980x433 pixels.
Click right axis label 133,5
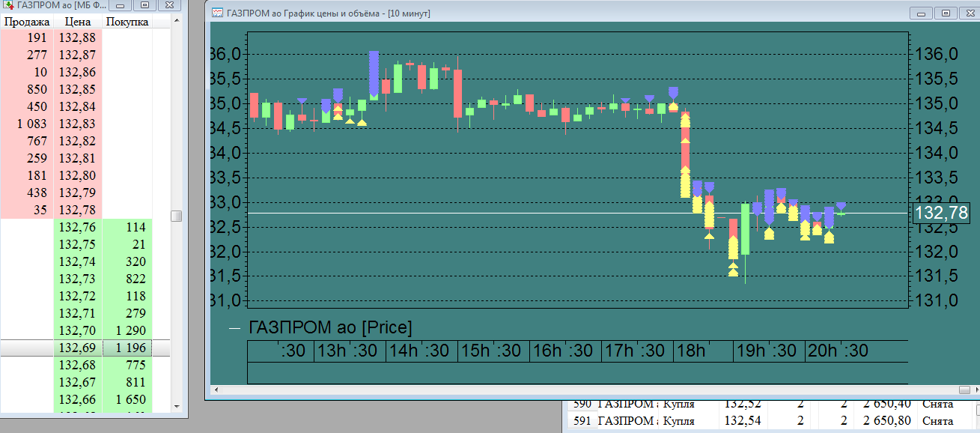[x=937, y=178]
